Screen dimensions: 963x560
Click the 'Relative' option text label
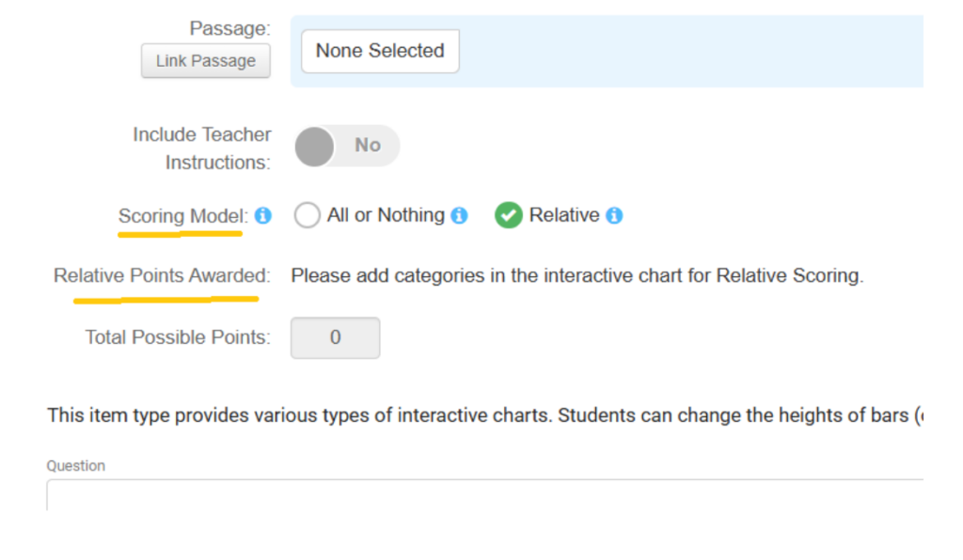(x=564, y=215)
